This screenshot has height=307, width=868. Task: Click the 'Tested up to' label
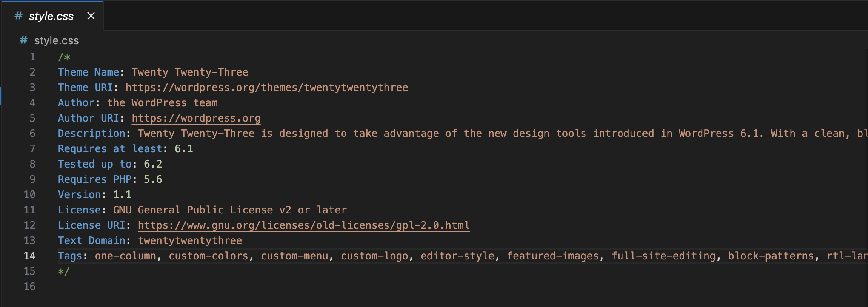coord(94,164)
